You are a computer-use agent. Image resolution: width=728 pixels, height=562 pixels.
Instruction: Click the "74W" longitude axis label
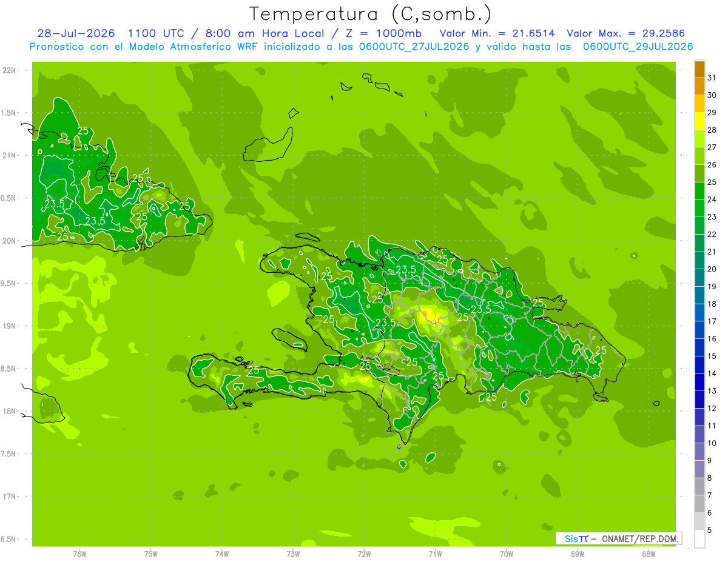[222, 554]
